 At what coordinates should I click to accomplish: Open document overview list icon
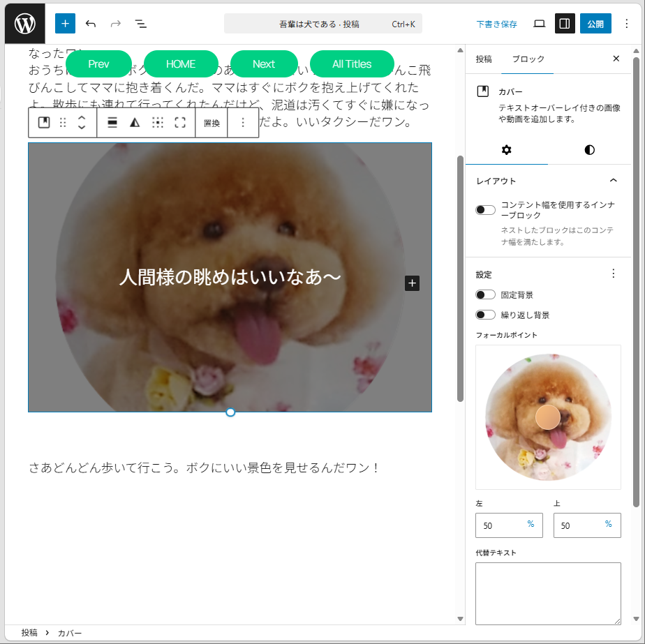[x=141, y=24]
